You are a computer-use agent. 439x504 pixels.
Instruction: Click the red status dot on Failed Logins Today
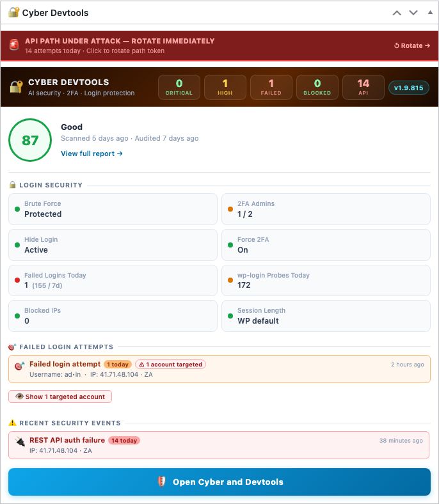[x=17, y=280]
